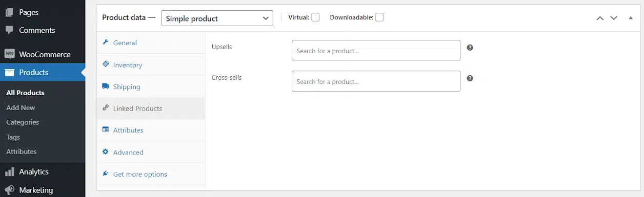This screenshot has height=197, width=644.
Task: Click the Analytics bar chart icon
Action: pyautogui.click(x=9, y=172)
